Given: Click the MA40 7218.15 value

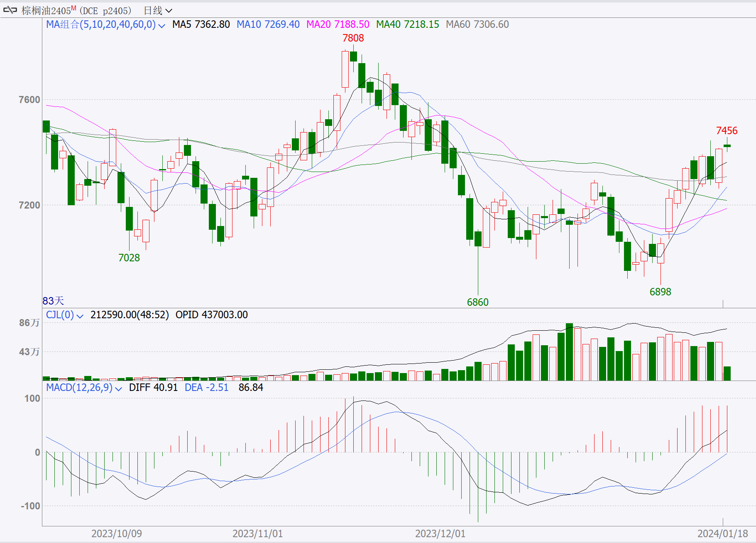Looking at the screenshot, I should 408,25.
